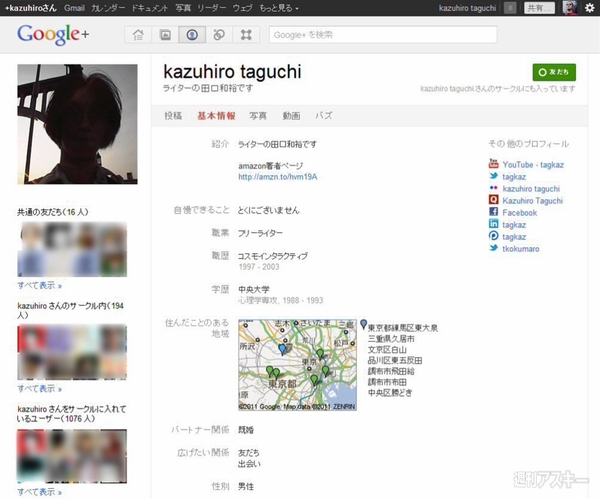Focus the Google+ を検索 search field
This screenshot has width=600, height=499.
[383, 35]
